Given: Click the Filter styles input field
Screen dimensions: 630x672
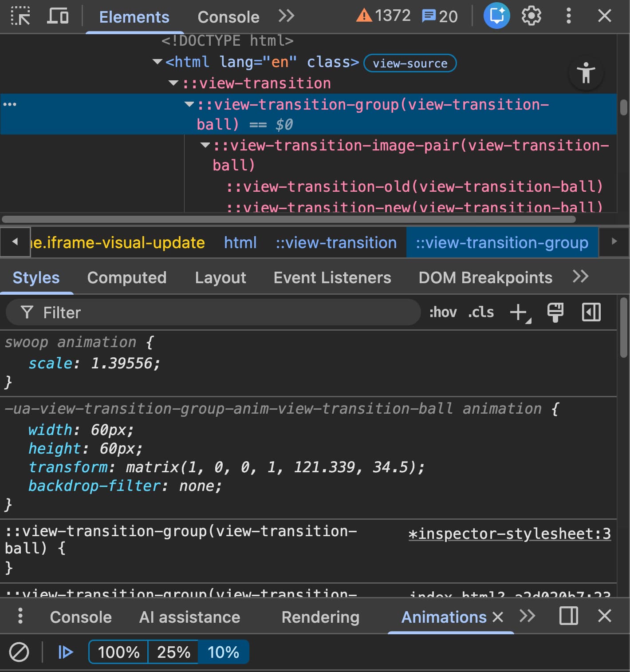Looking at the screenshot, I should point(213,312).
